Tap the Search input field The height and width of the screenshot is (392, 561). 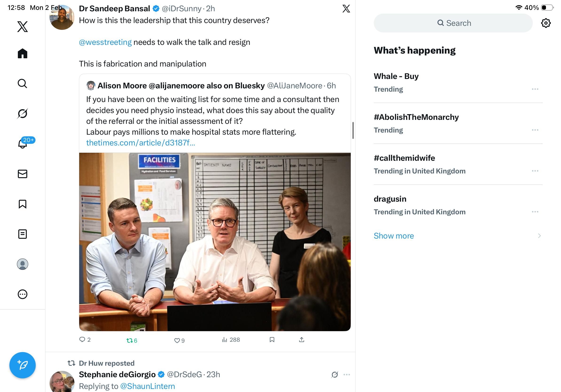click(453, 23)
